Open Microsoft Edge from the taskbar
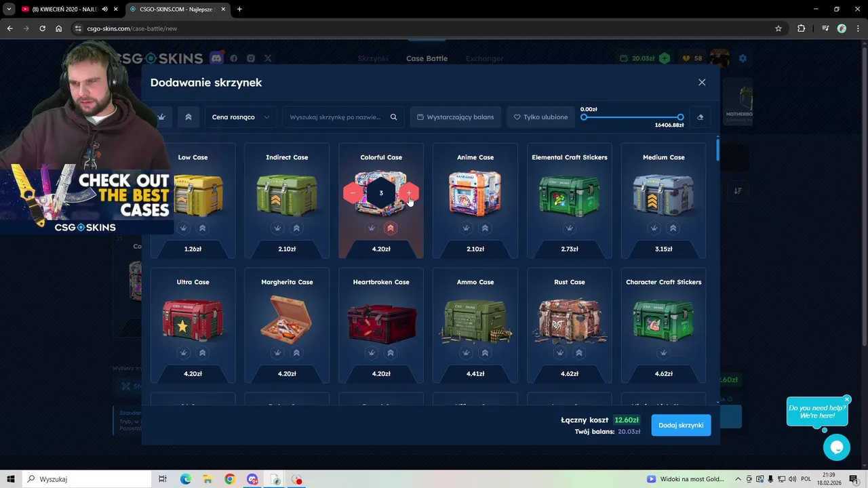Screen dimensions: 868x488 click(x=185, y=479)
